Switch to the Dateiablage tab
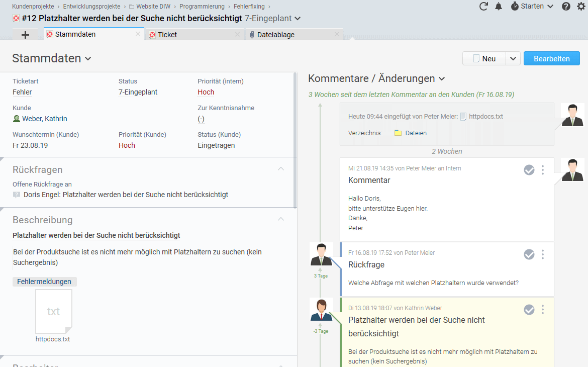The height and width of the screenshot is (367, 588). point(275,35)
